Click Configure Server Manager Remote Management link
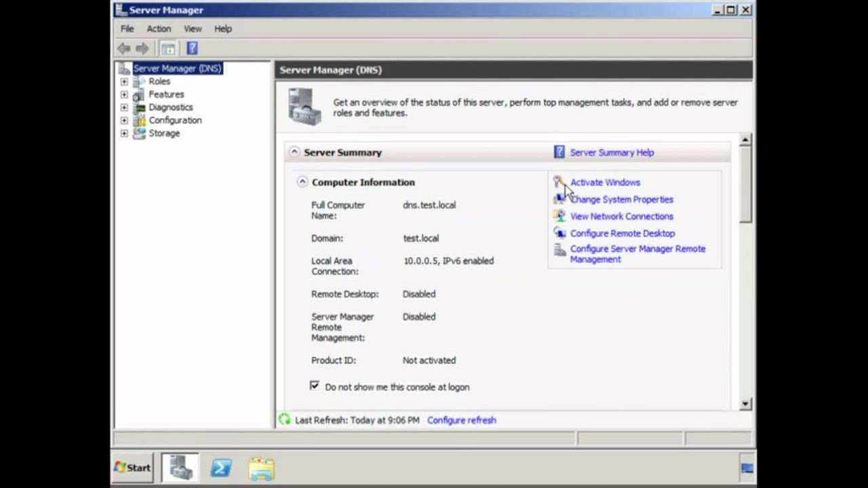The width and height of the screenshot is (868, 488). pos(637,254)
